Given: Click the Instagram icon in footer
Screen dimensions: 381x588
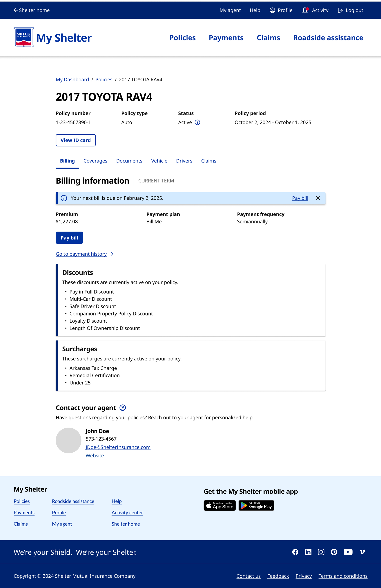Looking at the screenshot, I should (x=321, y=552).
